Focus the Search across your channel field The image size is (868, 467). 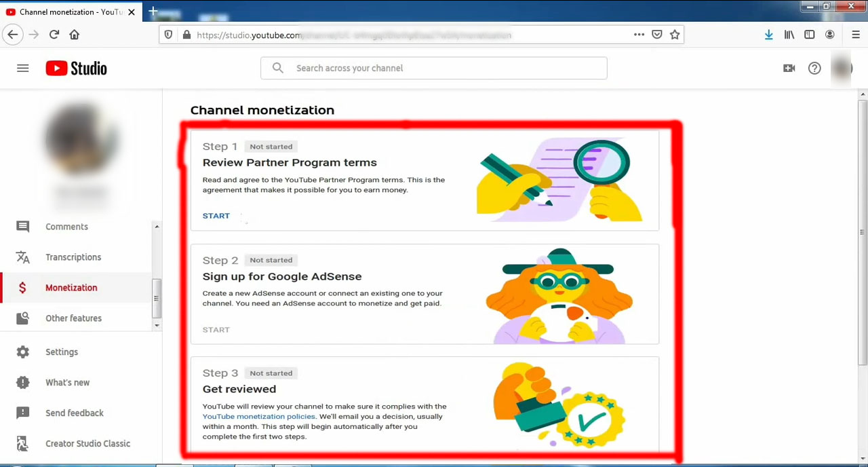434,68
